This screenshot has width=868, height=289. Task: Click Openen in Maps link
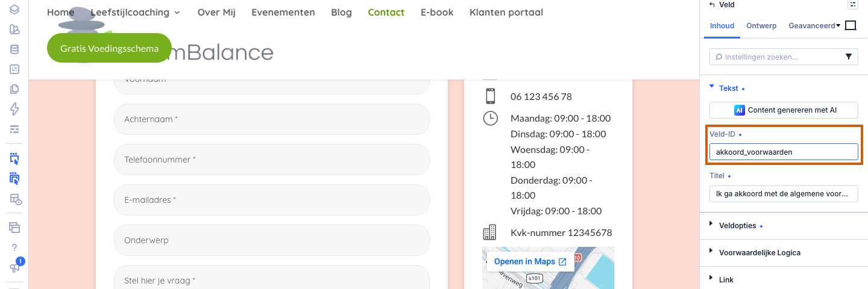click(530, 262)
